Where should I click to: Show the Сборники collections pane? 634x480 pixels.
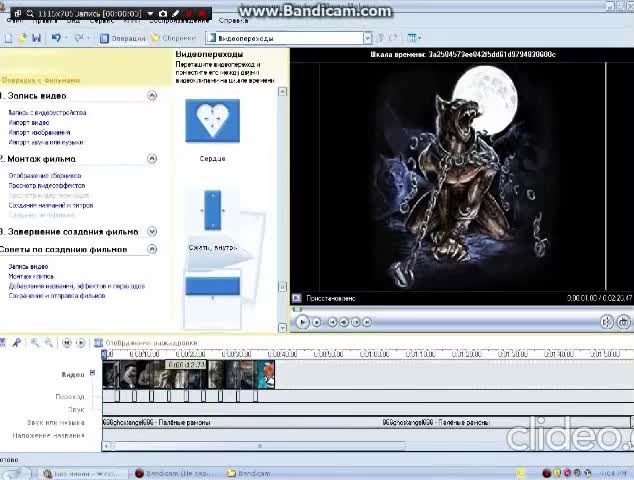point(173,38)
